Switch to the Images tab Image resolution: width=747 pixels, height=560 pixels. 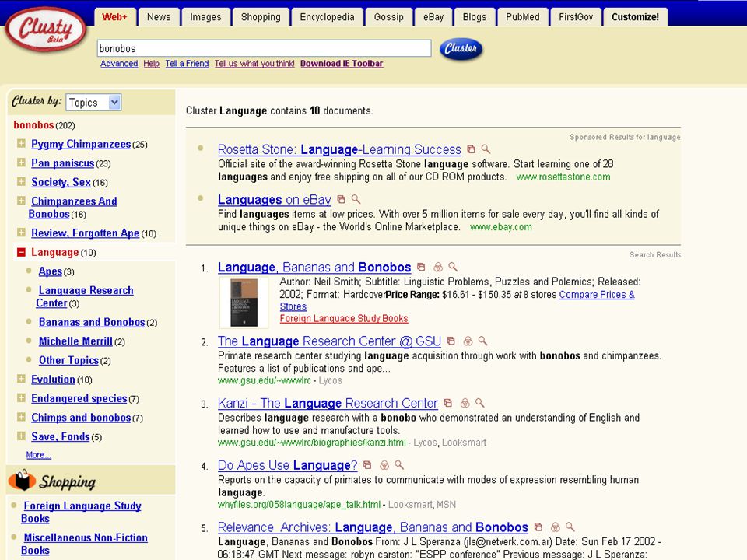click(205, 17)
